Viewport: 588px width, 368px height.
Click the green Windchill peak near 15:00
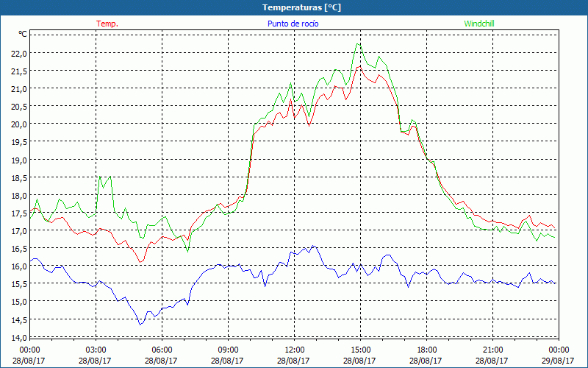[358, 44]
